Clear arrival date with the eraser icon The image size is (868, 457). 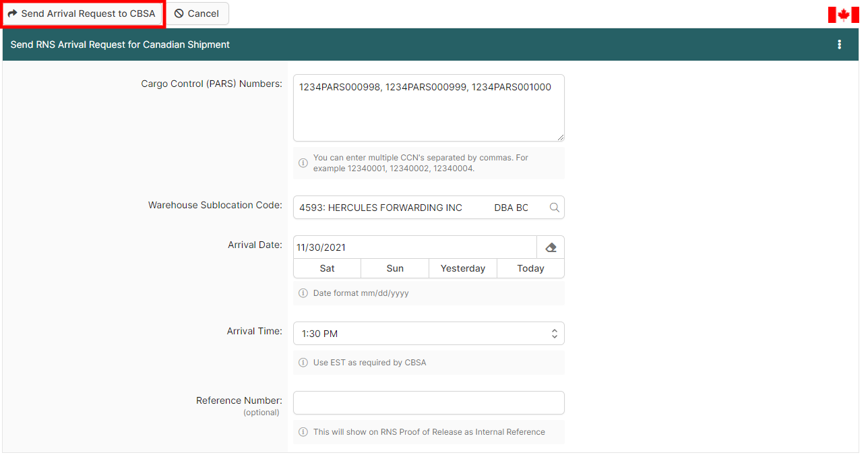[x=551, y=247]
